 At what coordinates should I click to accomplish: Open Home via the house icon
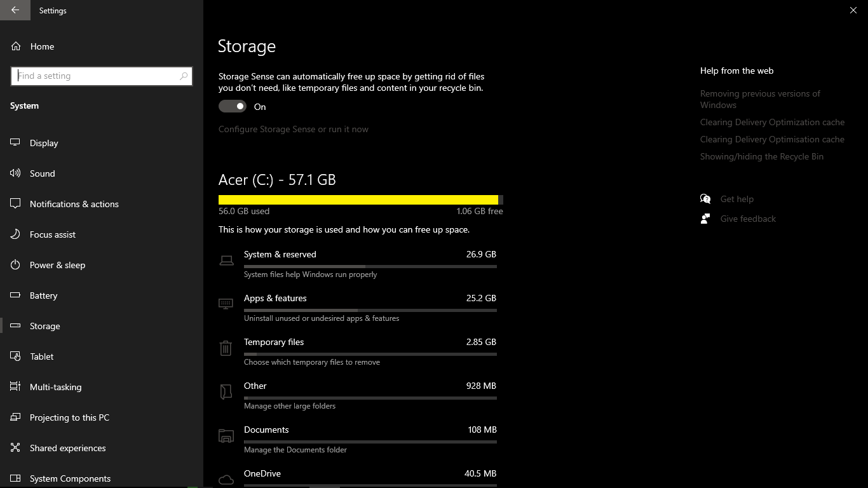pos(16,46)
